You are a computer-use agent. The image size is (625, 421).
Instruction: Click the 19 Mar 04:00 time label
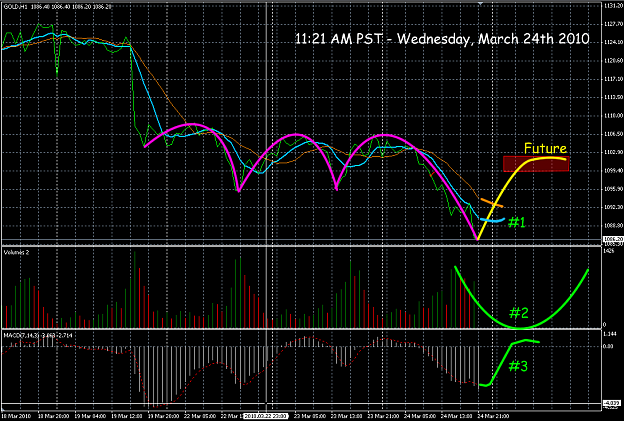pyautogui.click(x=90, y=416)
